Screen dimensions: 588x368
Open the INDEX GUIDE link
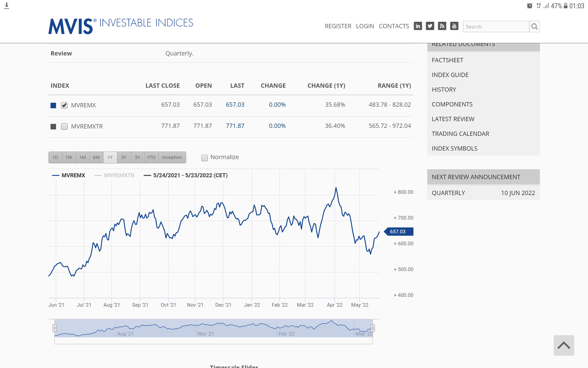point(450,75)
